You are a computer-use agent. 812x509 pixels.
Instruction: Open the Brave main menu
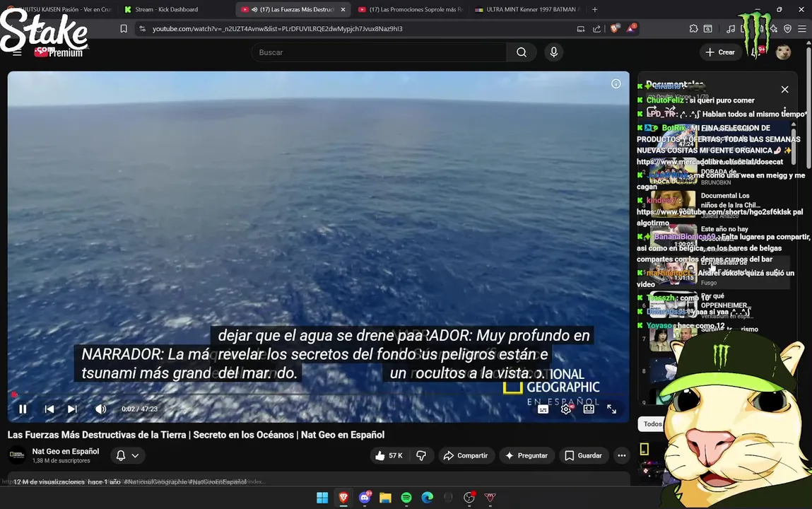pyautogui.click(x=801, y=29)
